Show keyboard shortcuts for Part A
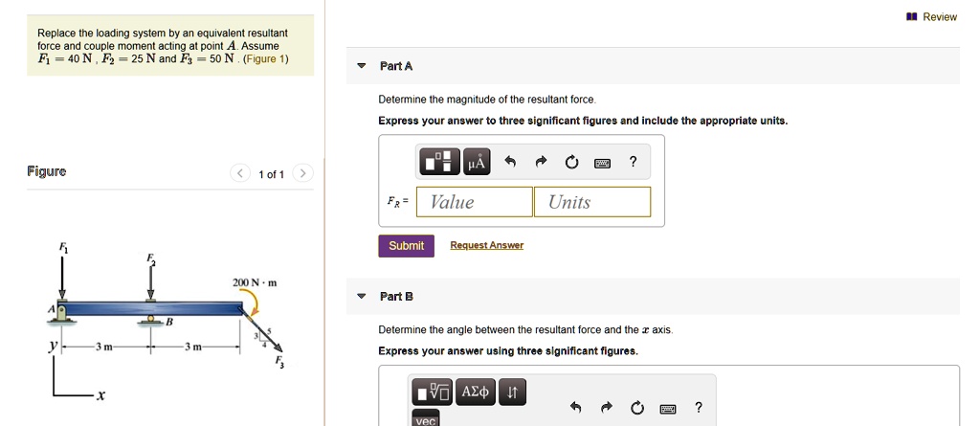 point(603,163)
